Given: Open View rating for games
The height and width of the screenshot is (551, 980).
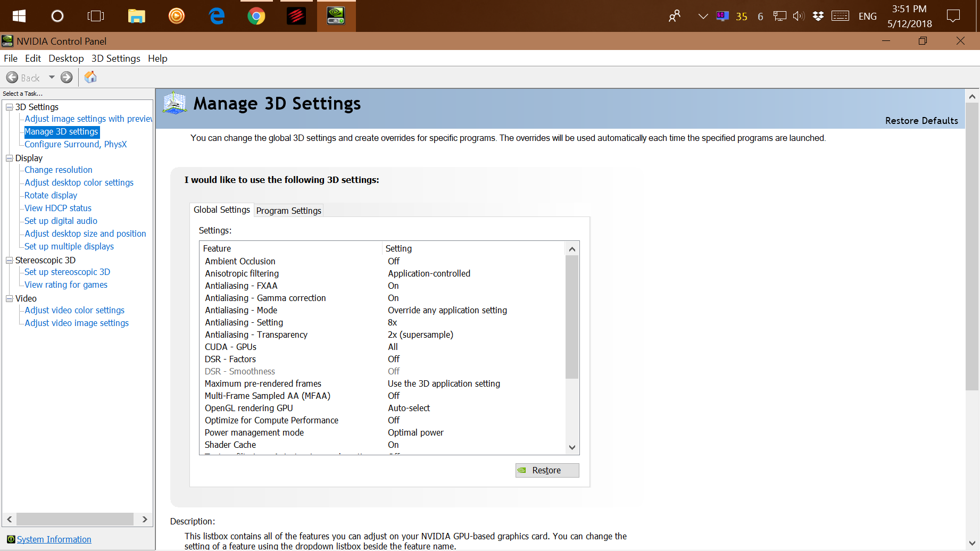Looking at the screenshot, I should point(66,285).
